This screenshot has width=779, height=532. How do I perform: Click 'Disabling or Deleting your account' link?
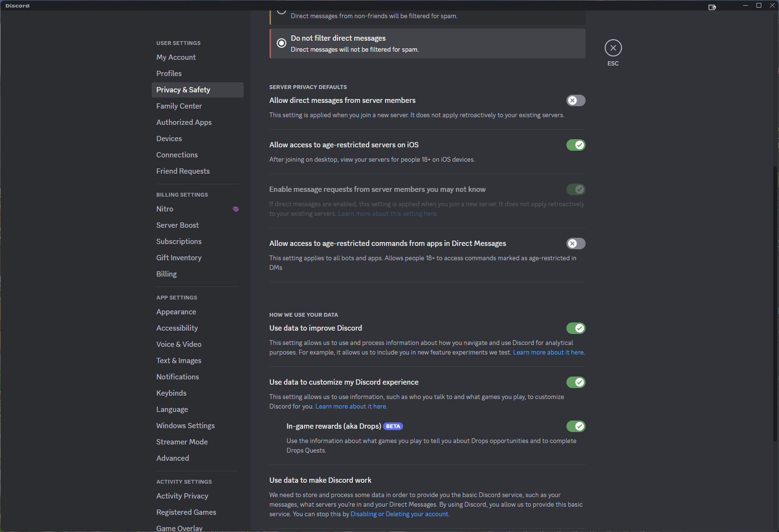pyautogui.click(x=399, y=514)
